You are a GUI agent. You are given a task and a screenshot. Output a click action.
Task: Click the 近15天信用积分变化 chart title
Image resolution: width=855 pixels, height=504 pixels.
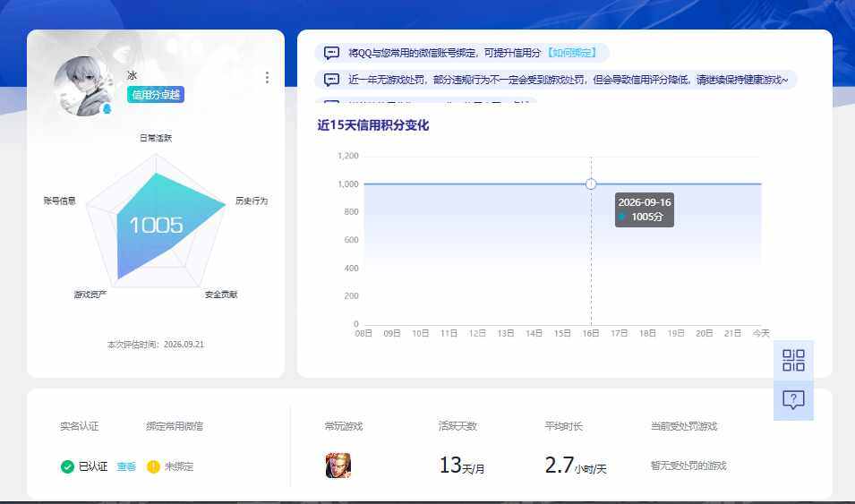coord(373,125)
